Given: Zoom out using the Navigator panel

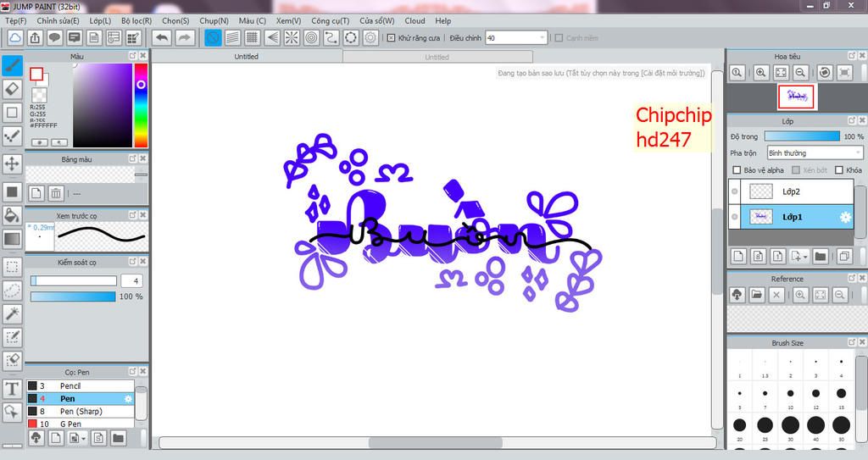Looking at the screenshot, I should pyautogui.click(x=800, y=72).
